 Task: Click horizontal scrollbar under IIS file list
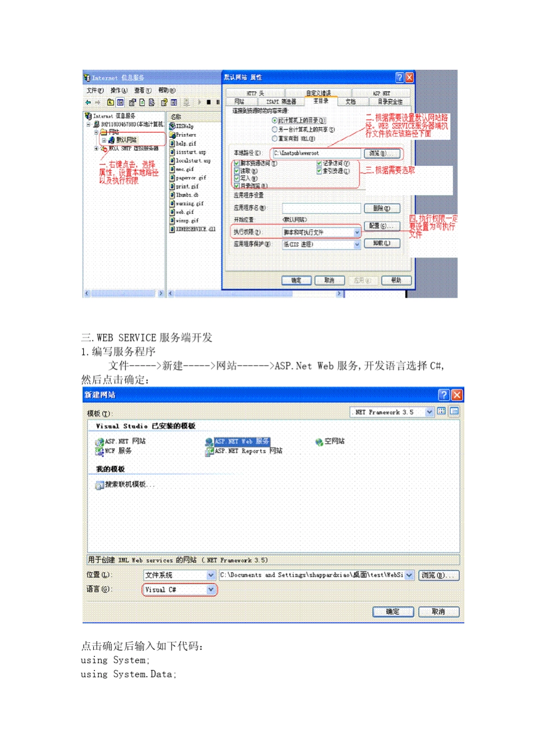[x=256, y=294]
